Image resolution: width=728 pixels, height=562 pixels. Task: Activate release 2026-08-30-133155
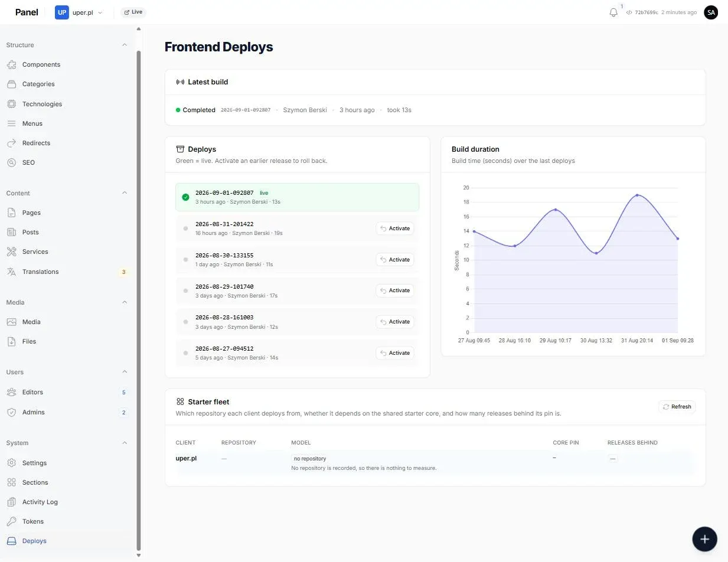(x=395, y=260)
